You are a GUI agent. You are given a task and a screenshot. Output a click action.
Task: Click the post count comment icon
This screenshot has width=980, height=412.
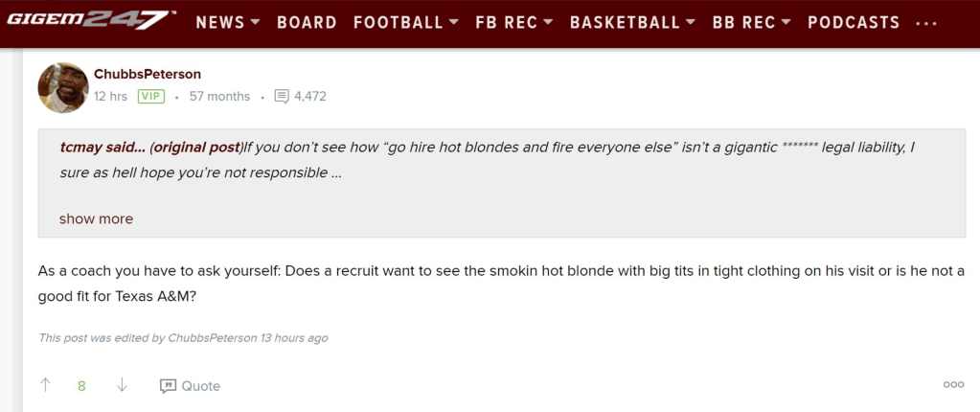[282, 96]
